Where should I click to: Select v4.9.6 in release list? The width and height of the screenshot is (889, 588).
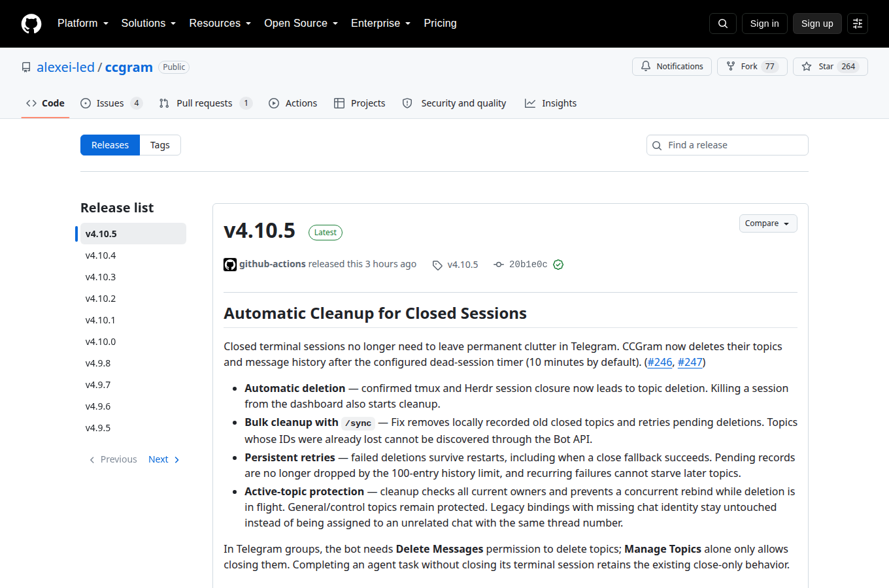click(x=133, y=406)
